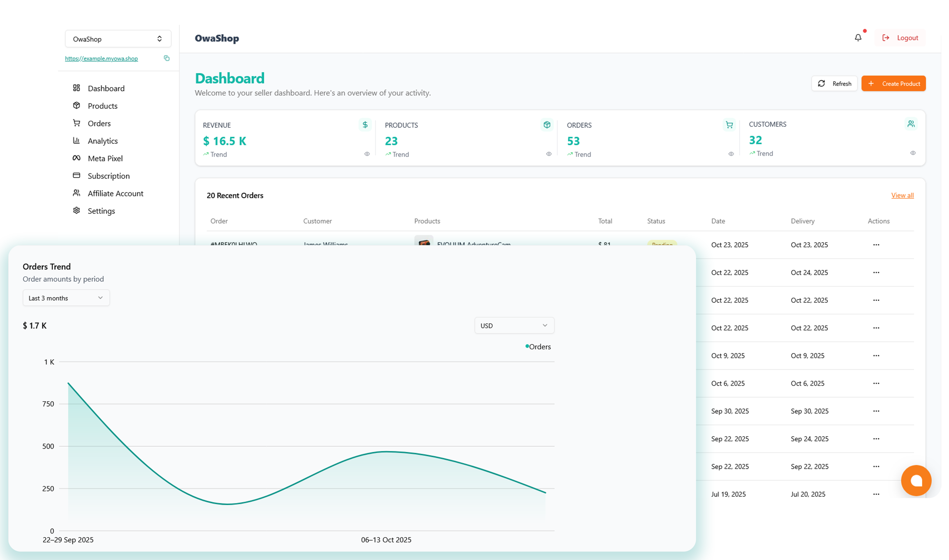This screenshot has height=560, width=949.
Task: Open the orange chat bubble widget
Action: point(916,480)
